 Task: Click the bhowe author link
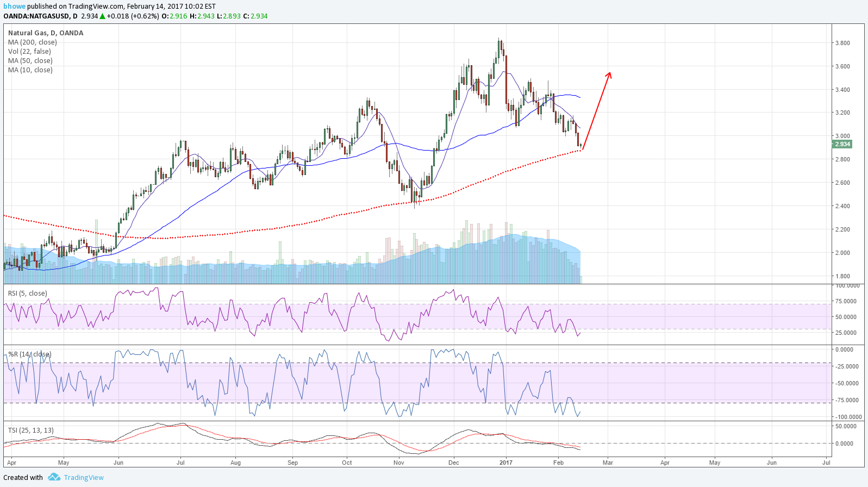point(14,7)
